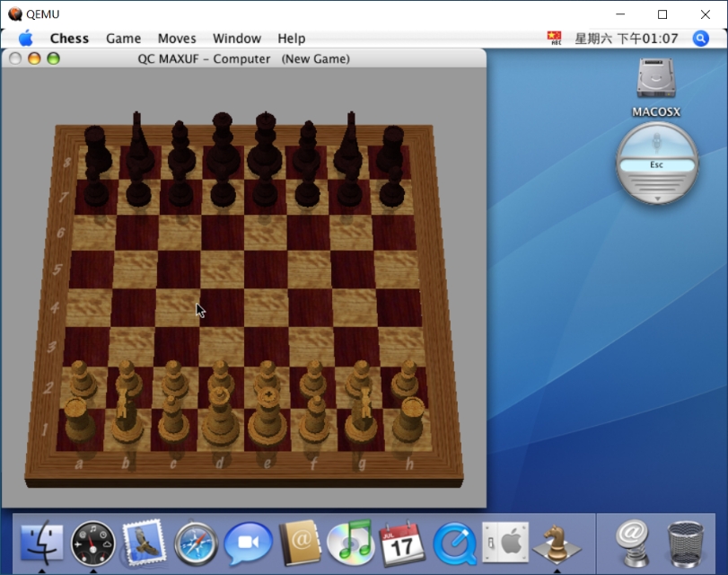Open the Apple menu
This screenshot has width=728, height=575.
pos(25,38)
